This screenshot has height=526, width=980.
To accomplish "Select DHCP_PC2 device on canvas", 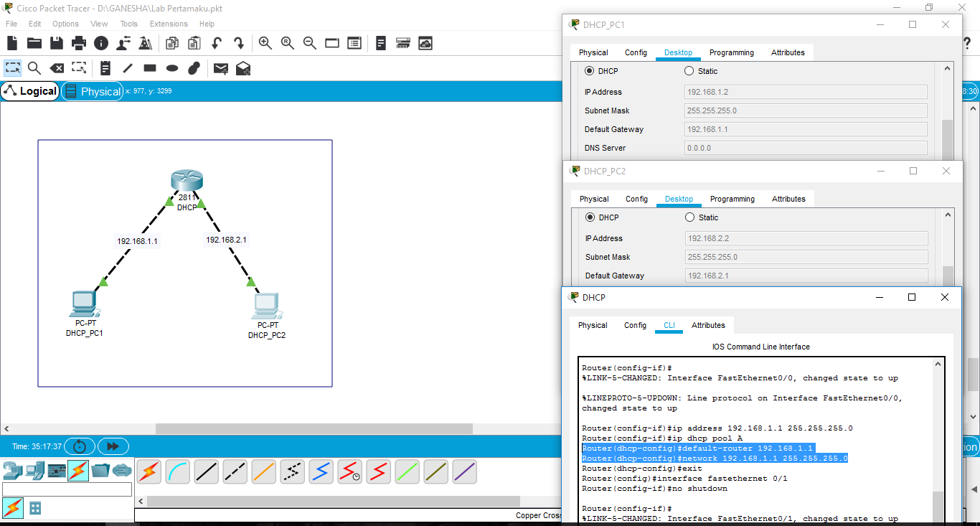I will (x=267, y=306).
